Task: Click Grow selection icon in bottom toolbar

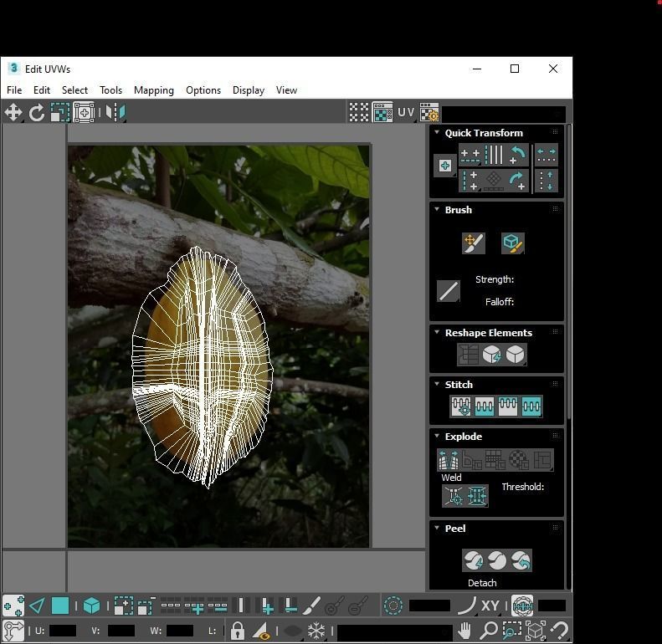Action: tap(123, 606)
